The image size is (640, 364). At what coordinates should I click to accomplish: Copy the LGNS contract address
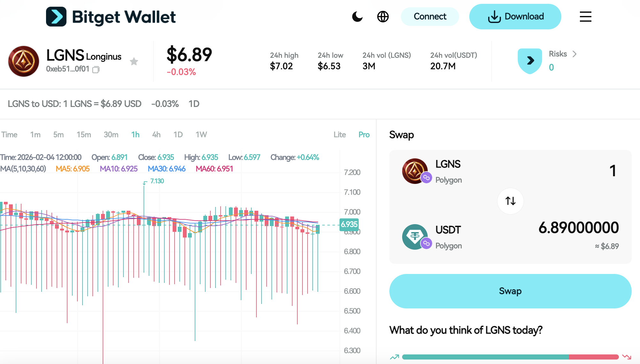(96, 70)
